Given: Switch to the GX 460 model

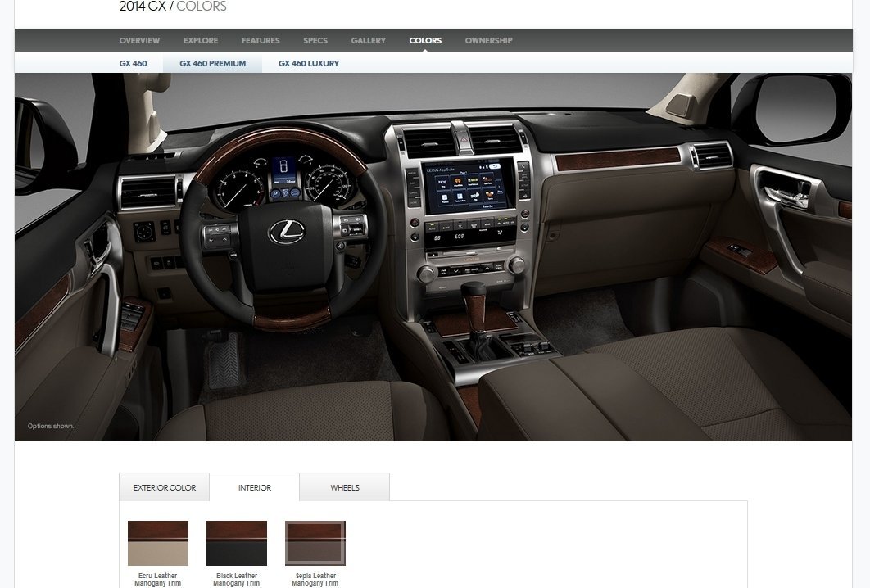Looking at the screenshot, I should tap(134, 63).
